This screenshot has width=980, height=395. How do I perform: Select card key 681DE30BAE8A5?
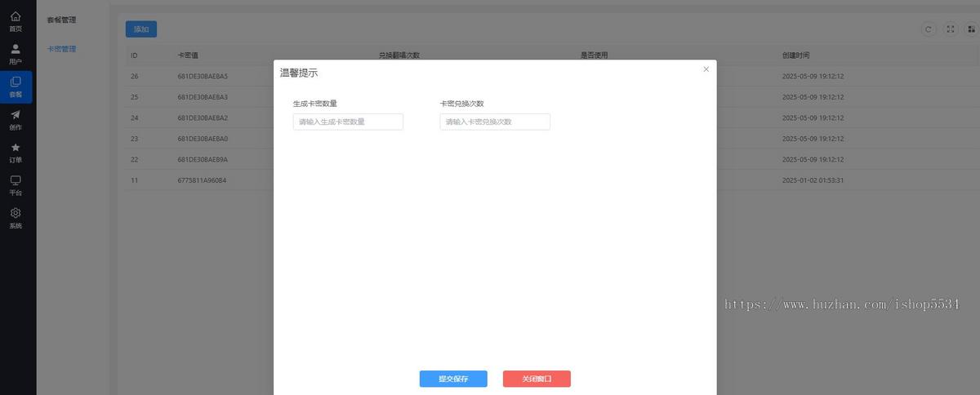point(203,76)
